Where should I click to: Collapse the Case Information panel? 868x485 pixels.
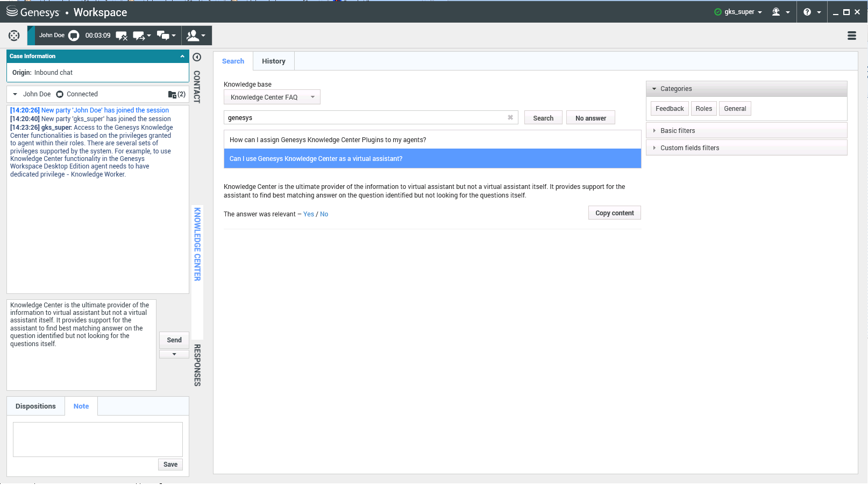(x=182, y=56)
